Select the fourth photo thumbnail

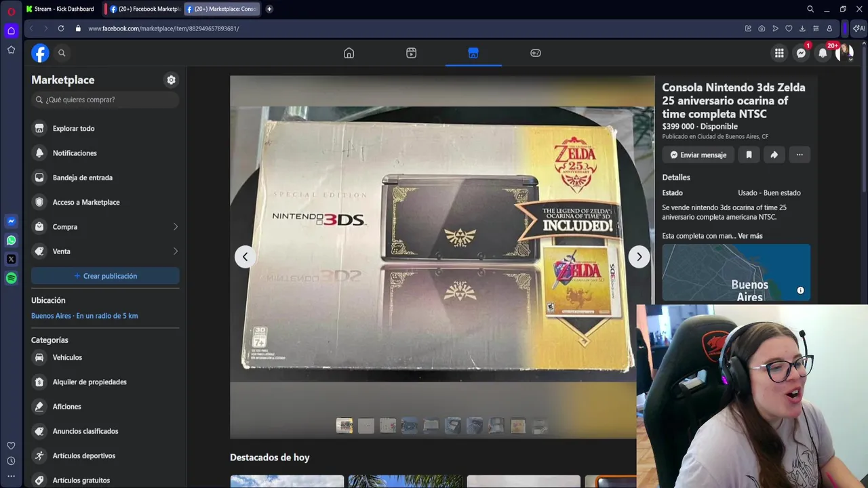[x=410, y=426]
